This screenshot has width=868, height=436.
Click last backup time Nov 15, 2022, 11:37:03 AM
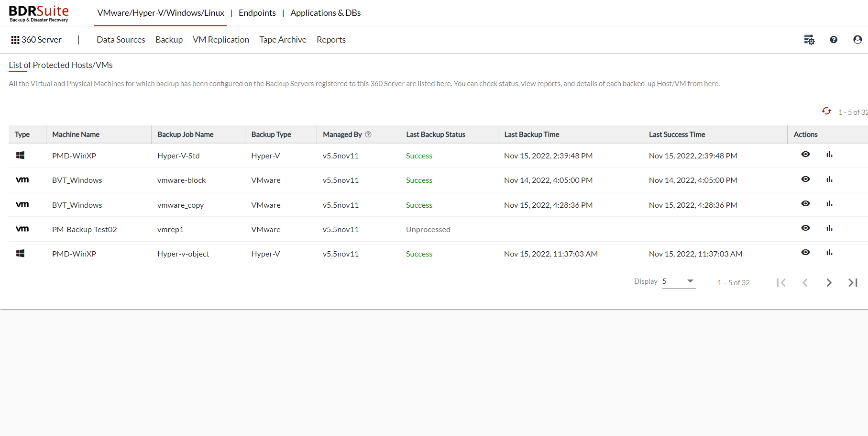551,254
